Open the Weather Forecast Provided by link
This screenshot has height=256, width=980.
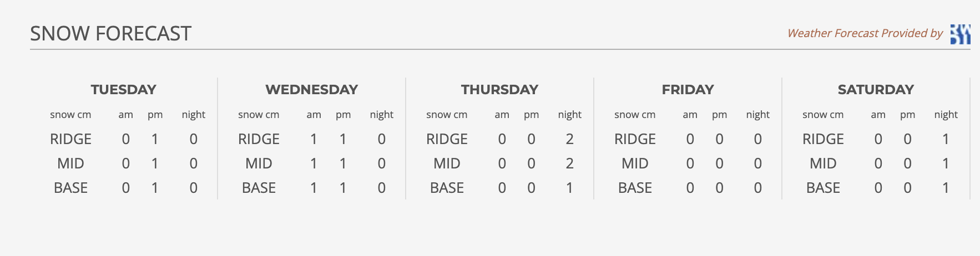(865, 33)
